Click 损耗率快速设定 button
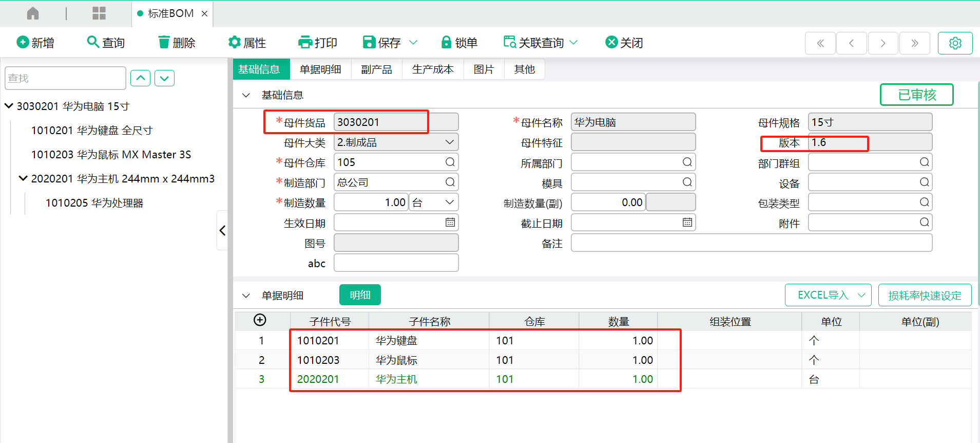980x443 pixels. [925, 295]
